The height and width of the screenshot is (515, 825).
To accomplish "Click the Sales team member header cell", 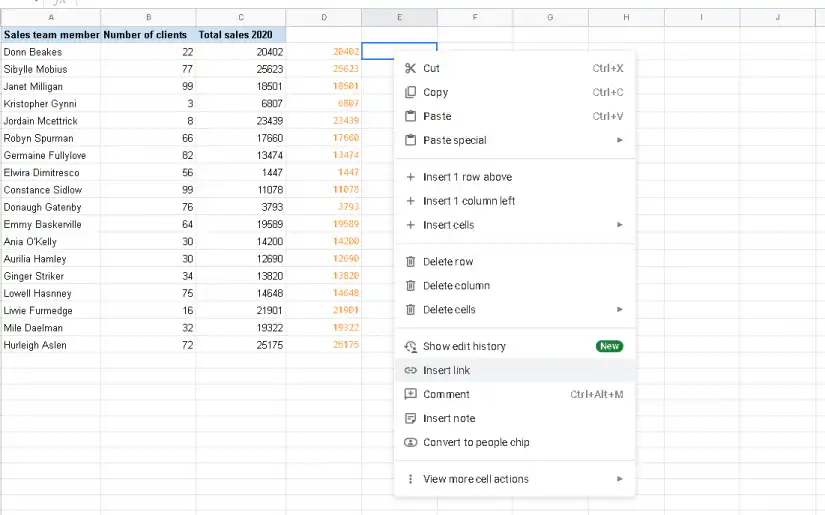I will [51, 35].
